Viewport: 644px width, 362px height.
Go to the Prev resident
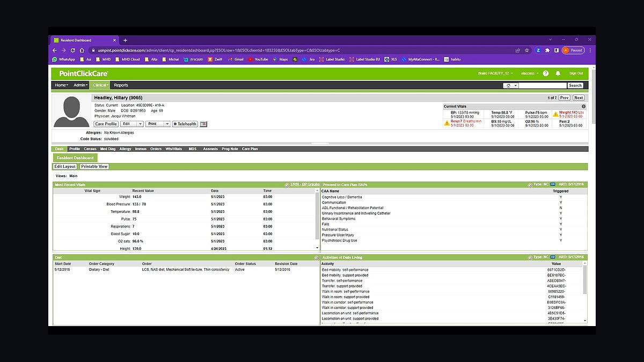564,98
